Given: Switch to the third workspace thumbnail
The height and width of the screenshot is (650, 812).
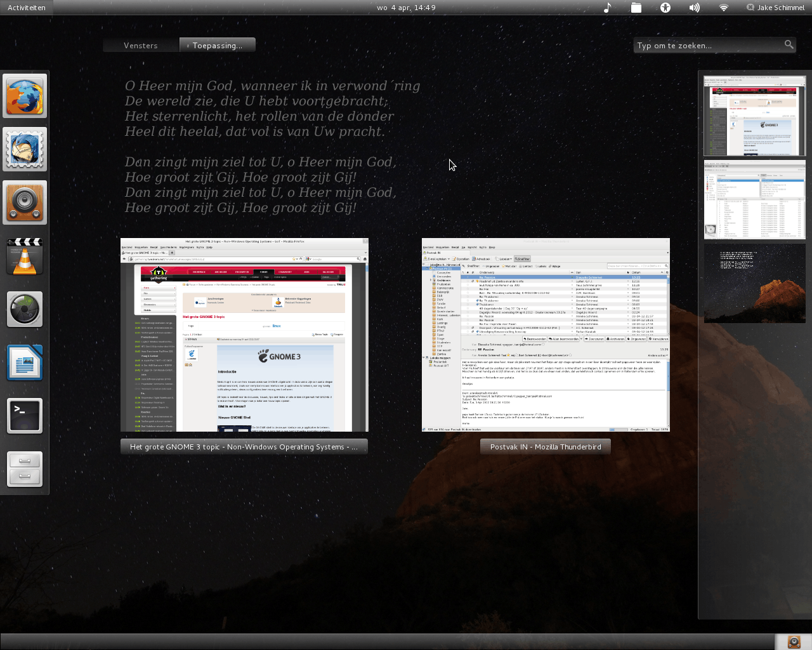Looking at the screenshot, I should point(754,284).
